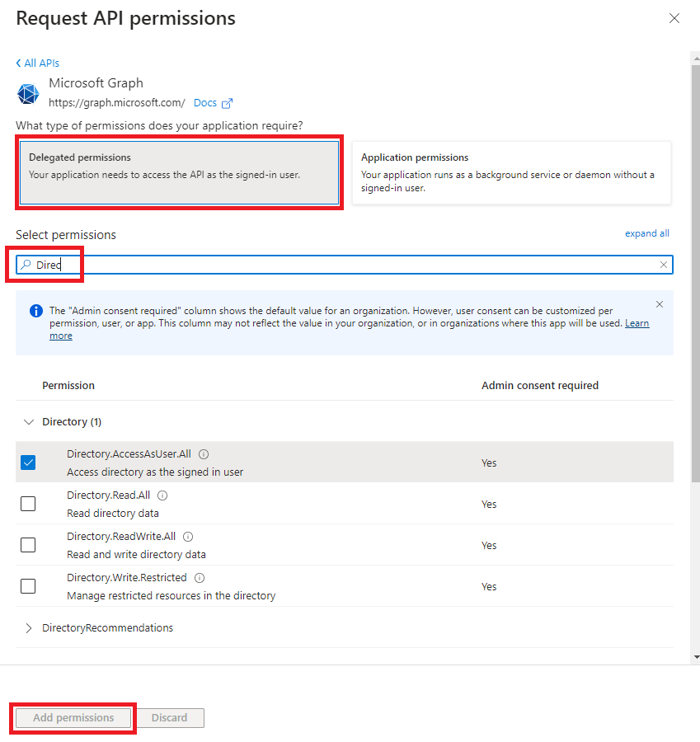Collapse the Directory (1) group

coord(29,421)
